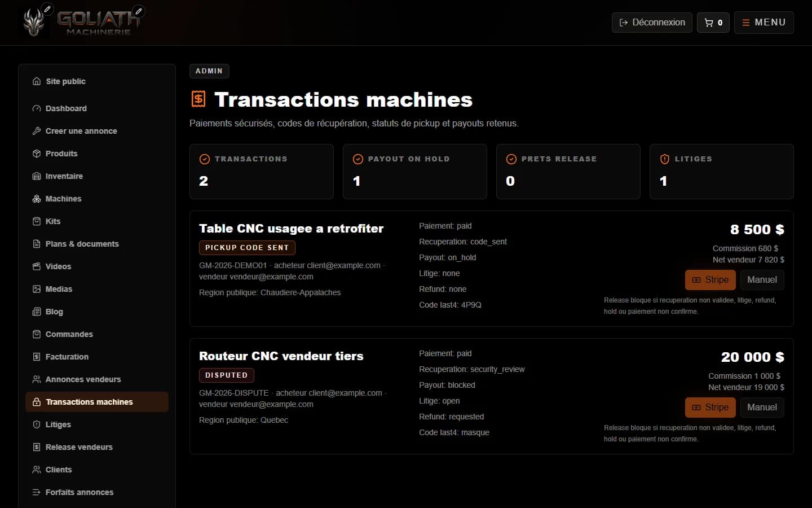Click the Table CNC usagee a retrofiter title

tap(292, 229)
